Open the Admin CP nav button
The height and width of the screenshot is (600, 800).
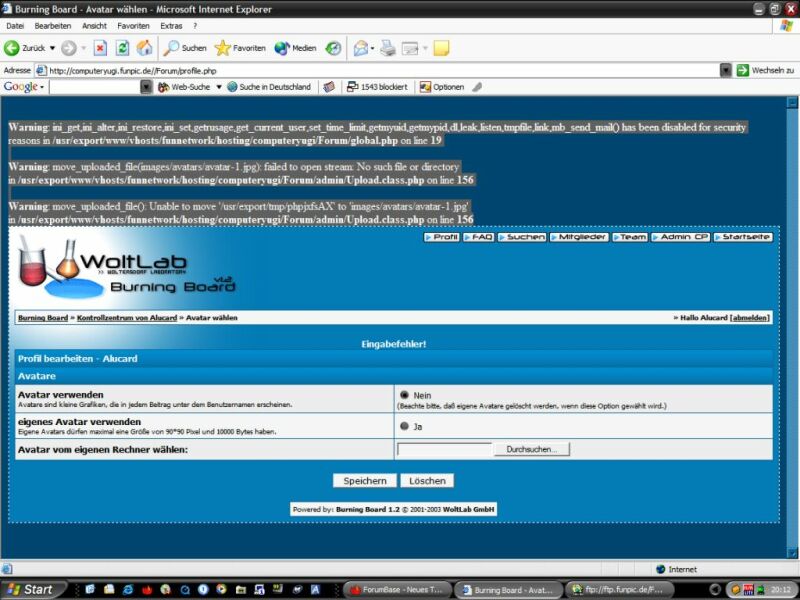681,237
